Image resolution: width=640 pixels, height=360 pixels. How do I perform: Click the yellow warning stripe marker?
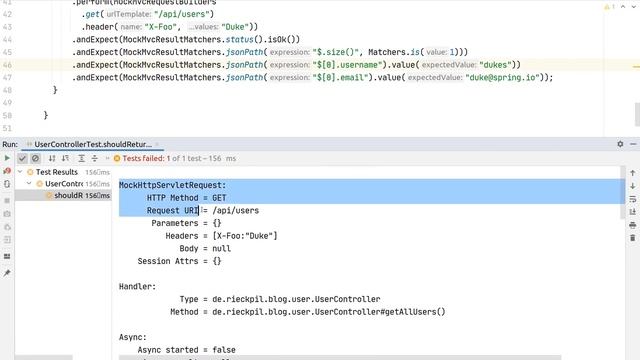636,67
